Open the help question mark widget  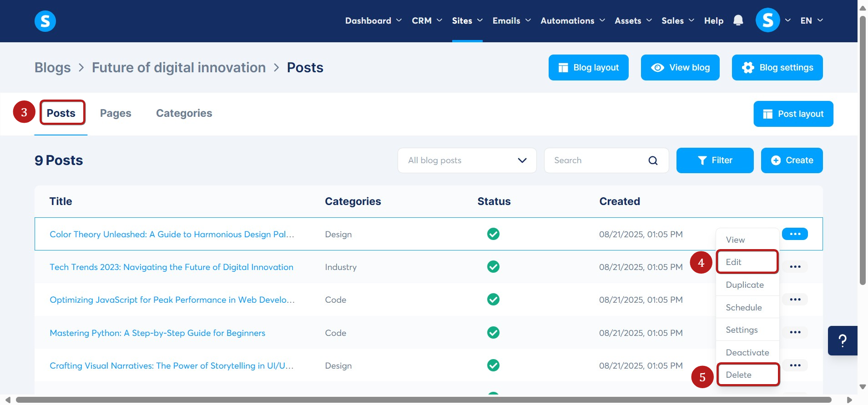point(842,340)
